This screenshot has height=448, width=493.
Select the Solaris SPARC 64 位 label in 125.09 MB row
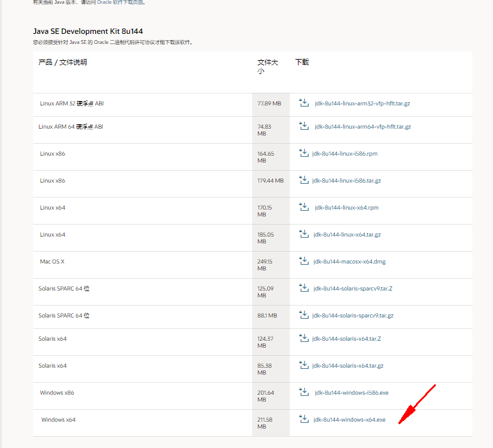64,289
